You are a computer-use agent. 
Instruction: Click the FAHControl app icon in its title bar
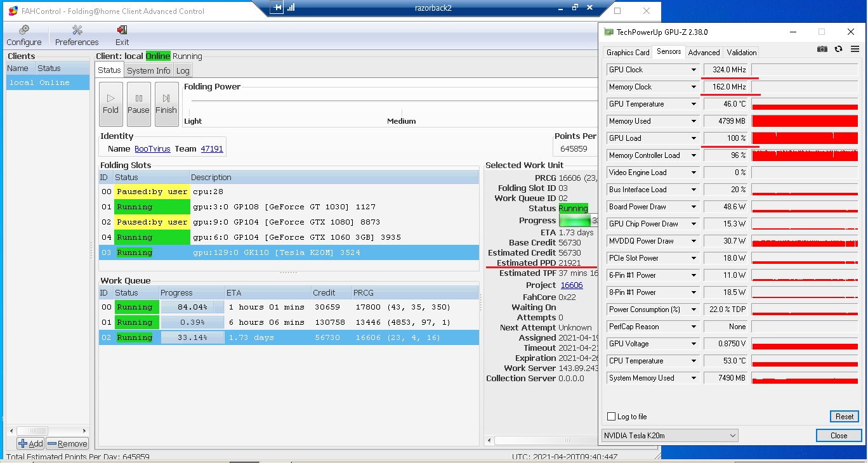click(13, 11)
